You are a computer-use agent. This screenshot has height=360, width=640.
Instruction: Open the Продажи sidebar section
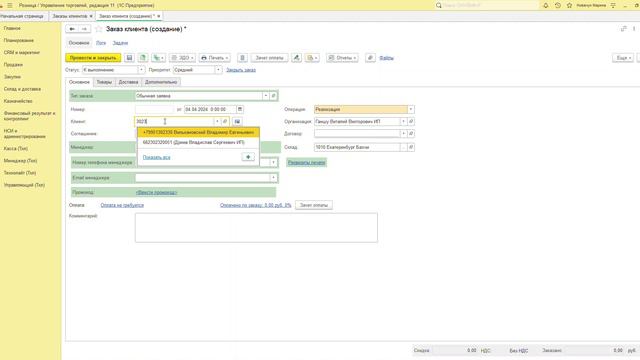tap(13, 65)
